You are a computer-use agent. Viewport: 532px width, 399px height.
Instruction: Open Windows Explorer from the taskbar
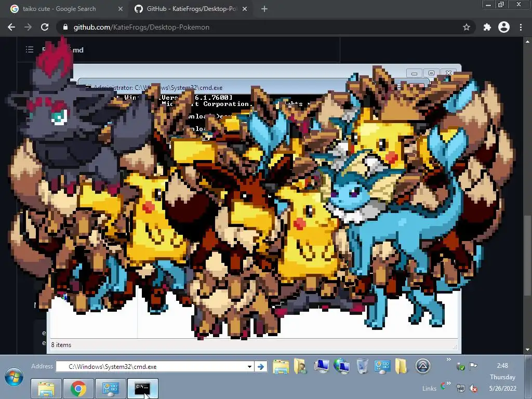pos(46,389)
